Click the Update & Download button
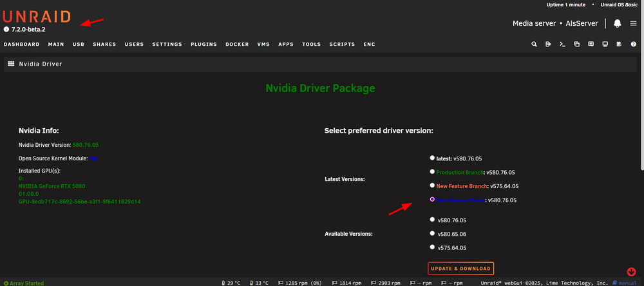 [x=460, y=269]
